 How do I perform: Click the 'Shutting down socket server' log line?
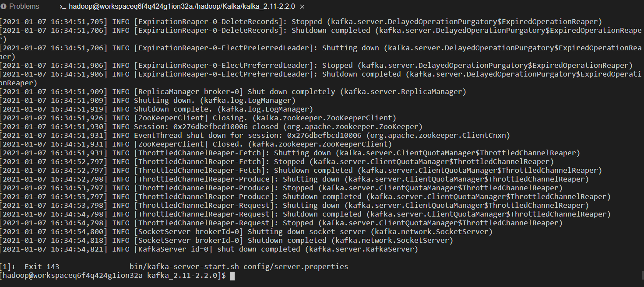(x=246, y=232)
